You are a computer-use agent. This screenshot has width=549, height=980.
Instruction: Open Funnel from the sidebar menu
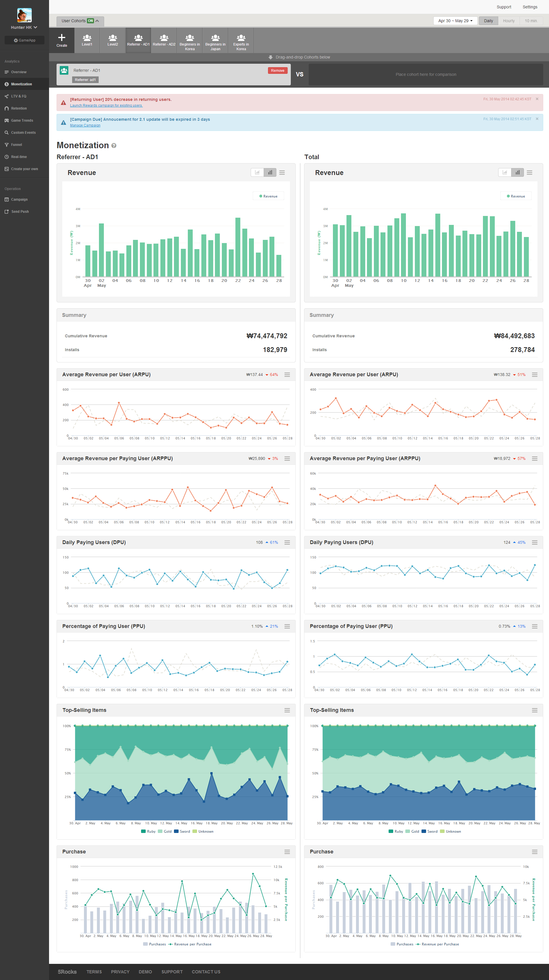point(16,144)
